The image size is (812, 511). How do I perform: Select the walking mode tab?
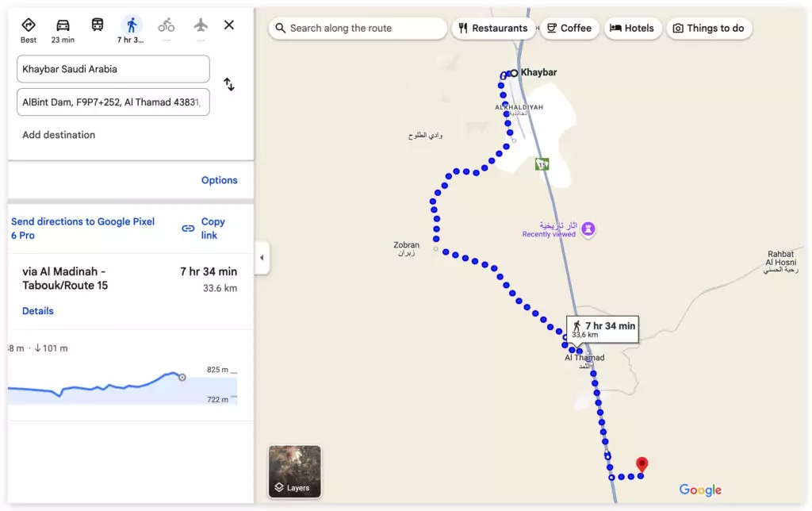click(132, 29)
